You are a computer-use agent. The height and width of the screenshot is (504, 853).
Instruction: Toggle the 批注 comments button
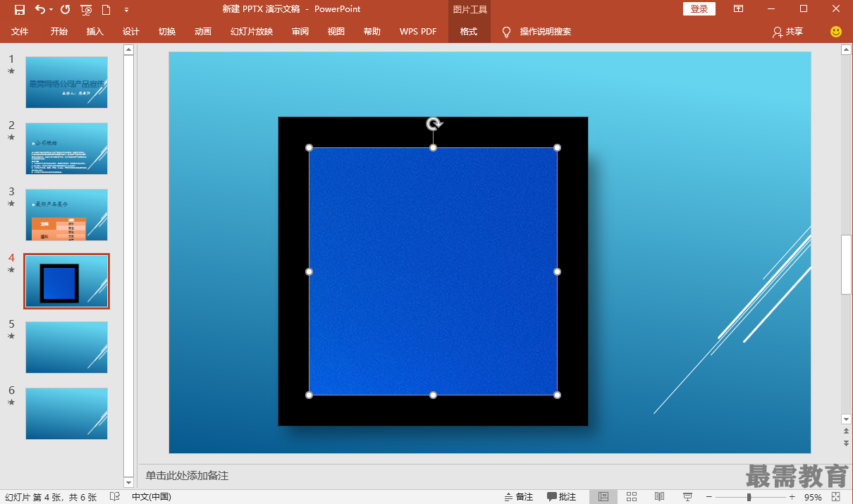562,497
